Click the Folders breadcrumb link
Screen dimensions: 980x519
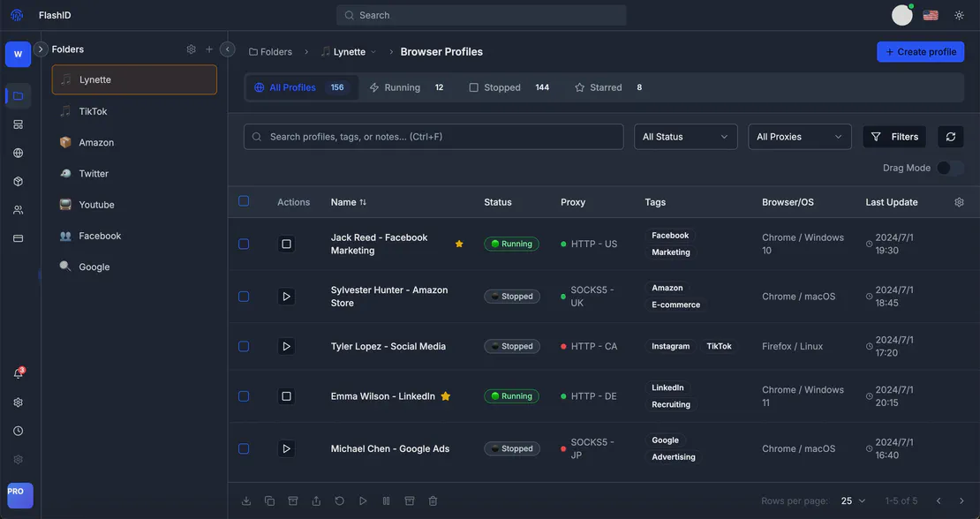(271, 52)
